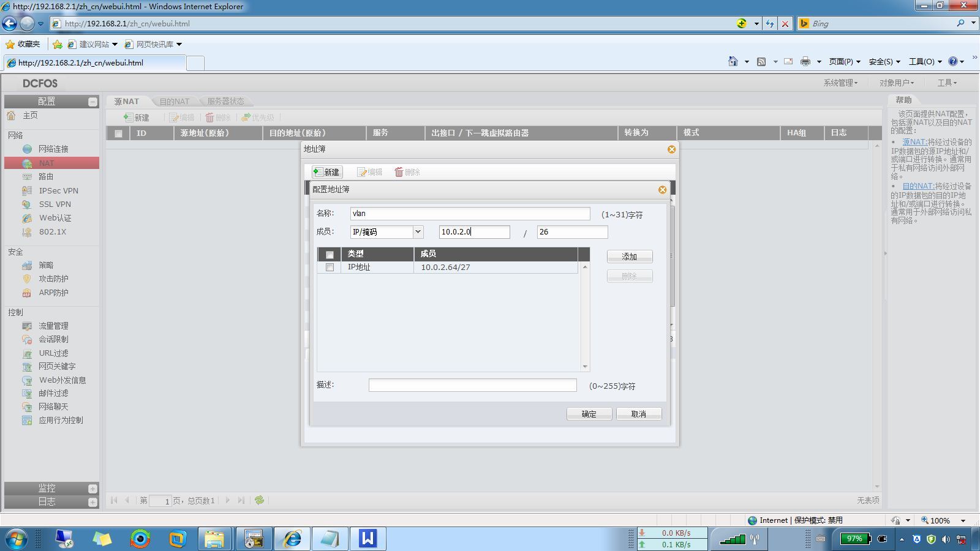980x551 pixels.
Task: Switch to the 目的NAT tab
Action: pos(175,101)
